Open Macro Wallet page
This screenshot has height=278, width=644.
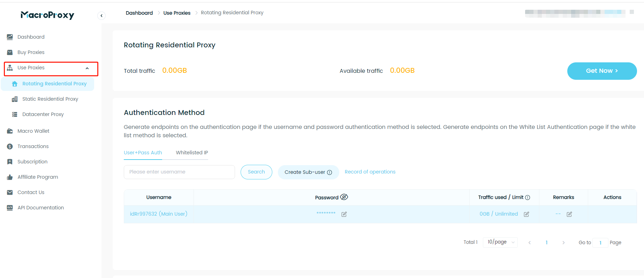(33, 131)
